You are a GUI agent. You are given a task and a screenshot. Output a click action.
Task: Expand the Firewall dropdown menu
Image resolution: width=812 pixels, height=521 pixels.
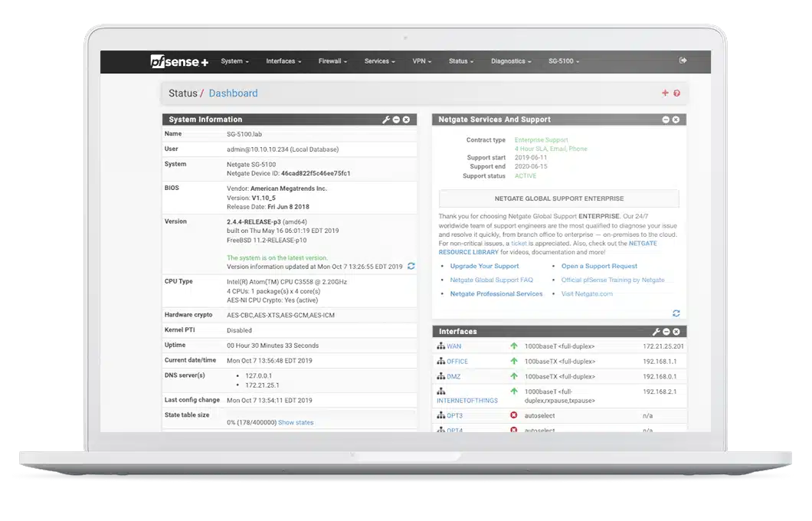coord(332,61)
